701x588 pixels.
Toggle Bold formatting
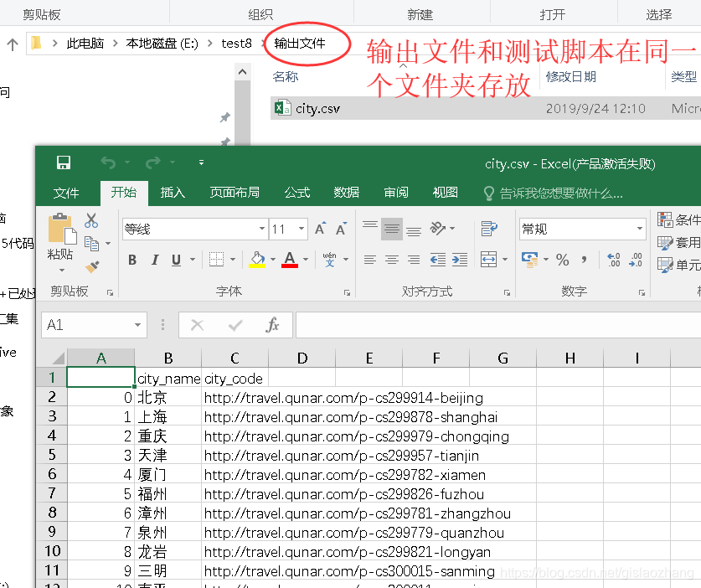(x=132, y=260)
